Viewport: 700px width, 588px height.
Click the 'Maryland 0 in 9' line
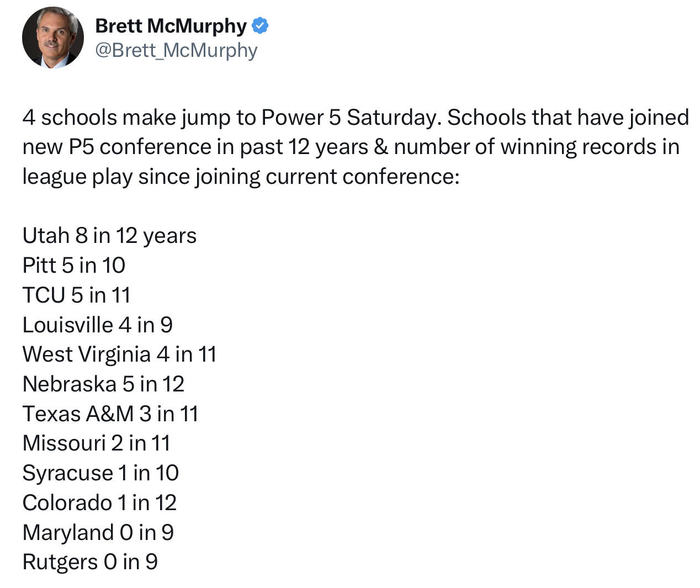[x=98, y=533]
